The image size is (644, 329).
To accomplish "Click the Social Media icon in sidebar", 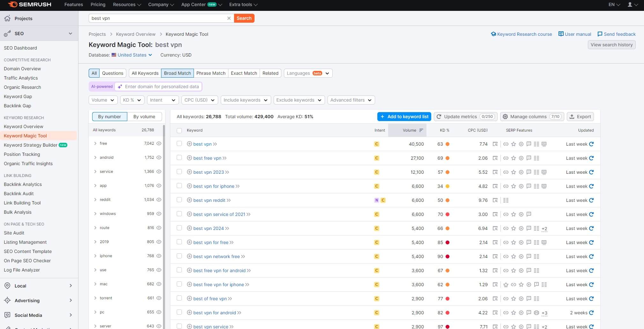I will click(7, 315).
